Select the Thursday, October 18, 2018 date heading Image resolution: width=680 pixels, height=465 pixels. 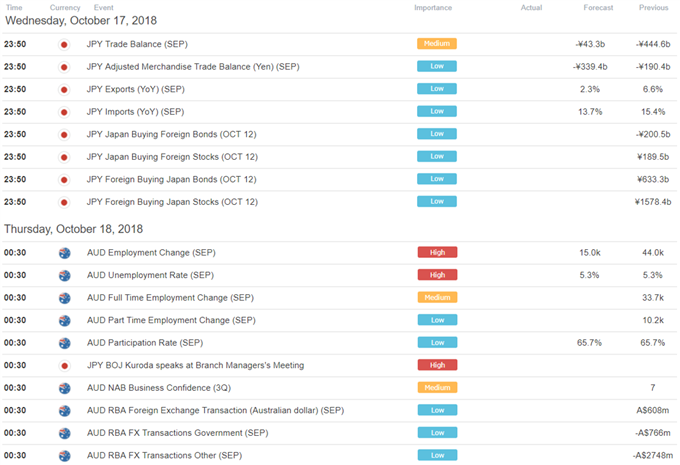(x=74, y=229)
